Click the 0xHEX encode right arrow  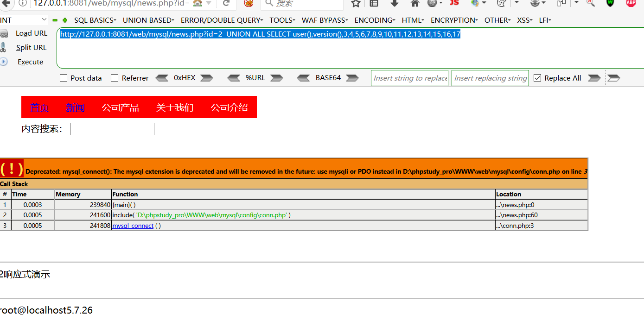click(206, 78)
